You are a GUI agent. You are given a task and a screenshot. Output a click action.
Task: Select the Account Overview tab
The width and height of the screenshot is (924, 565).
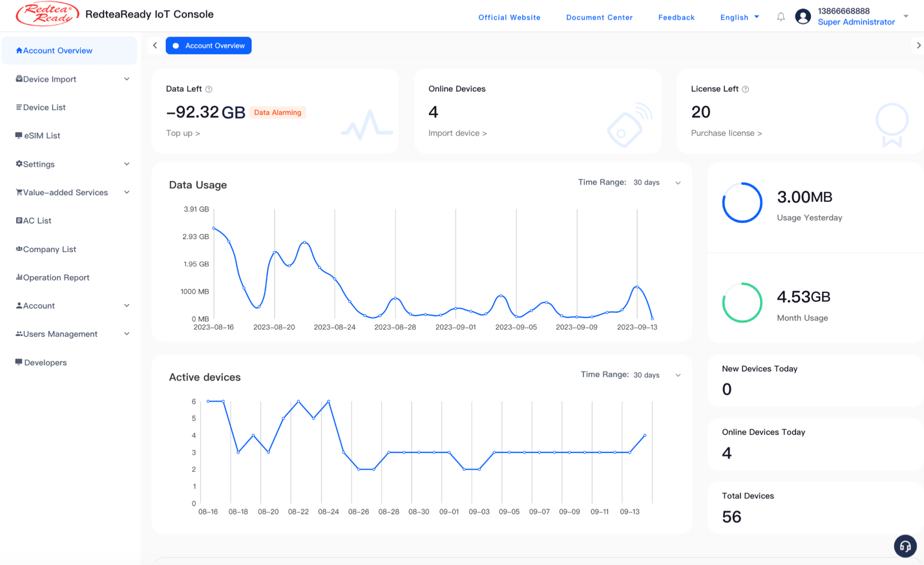point(209,46)
